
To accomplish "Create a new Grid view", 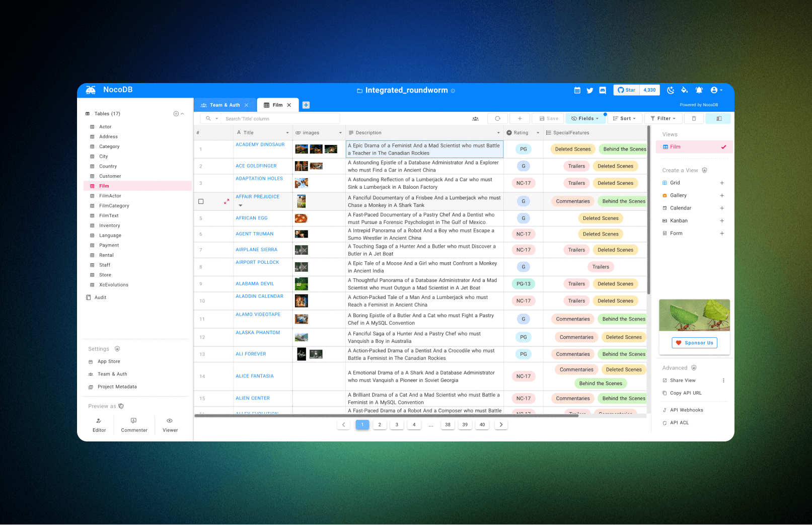I will (x=722, y=183).
